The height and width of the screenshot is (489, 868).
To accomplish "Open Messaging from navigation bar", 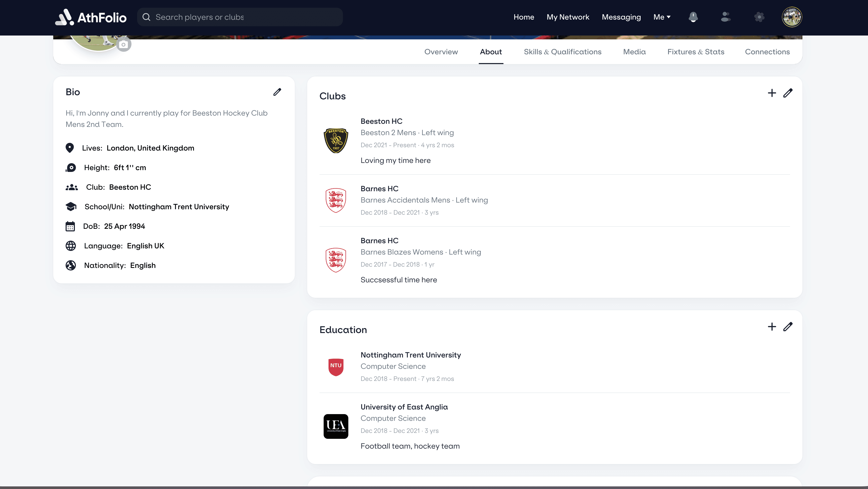I will point(621,17).
